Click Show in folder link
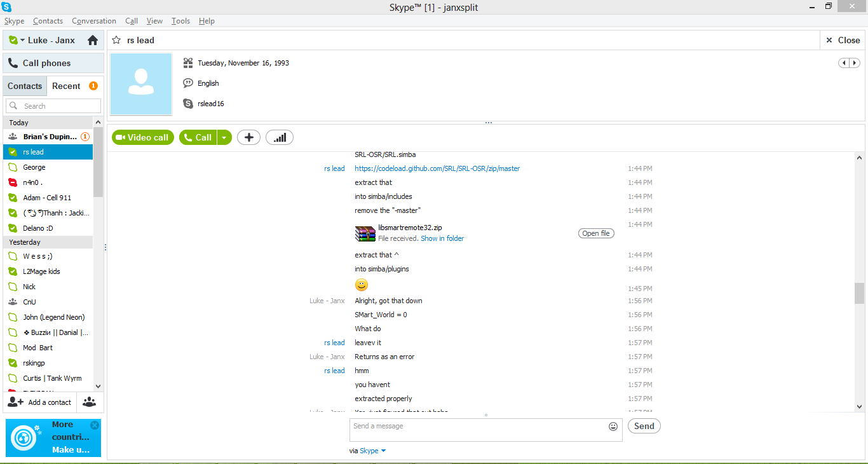 (442, 238)
